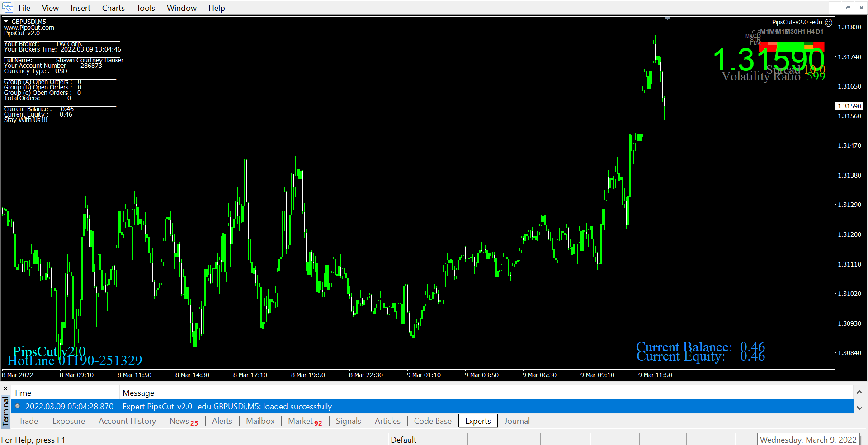
Task: Open the File menu
Action: (x=24, y=8)
